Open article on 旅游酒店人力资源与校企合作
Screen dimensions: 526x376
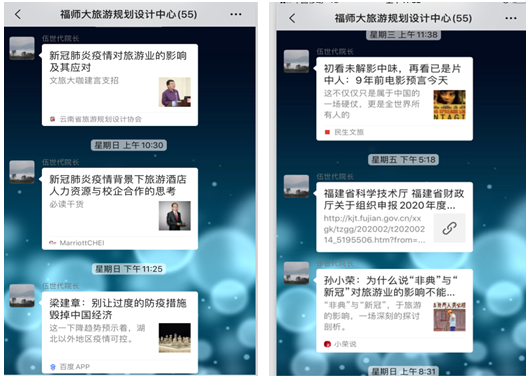[120, 209]
